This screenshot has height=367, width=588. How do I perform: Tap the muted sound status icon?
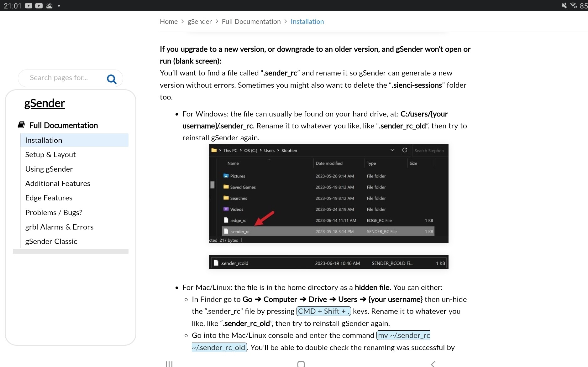pyautogui.click(x=564, y=6)
